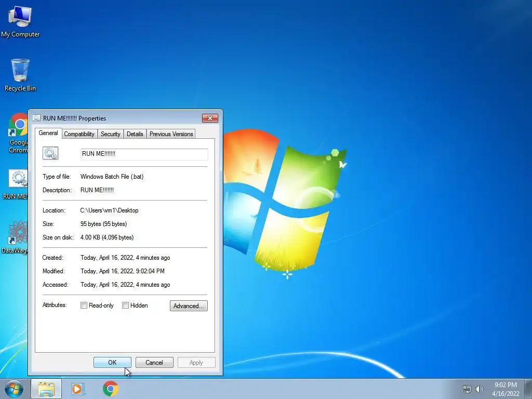Click the batch file gear icon in Properties
The height and width of the screenshot is (399, 532).
(50, 153)
